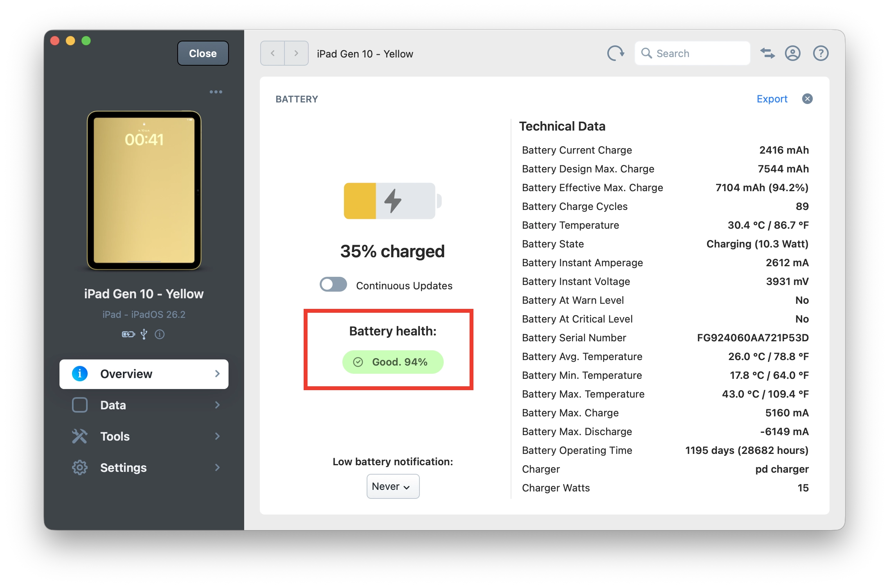Image resolution: width=889 pixels, height=588 pixels.
Task: Click the help question mark icon
Action: pos(821,53)
